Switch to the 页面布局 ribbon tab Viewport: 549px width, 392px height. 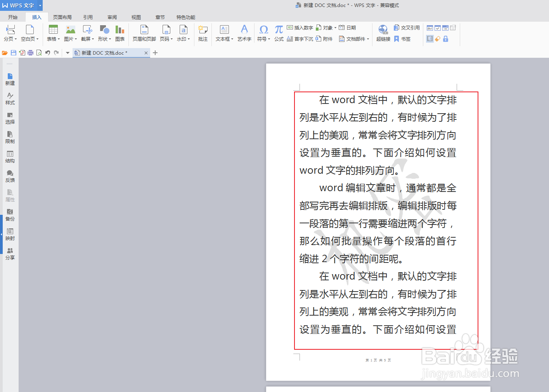[x=62, y=17]
